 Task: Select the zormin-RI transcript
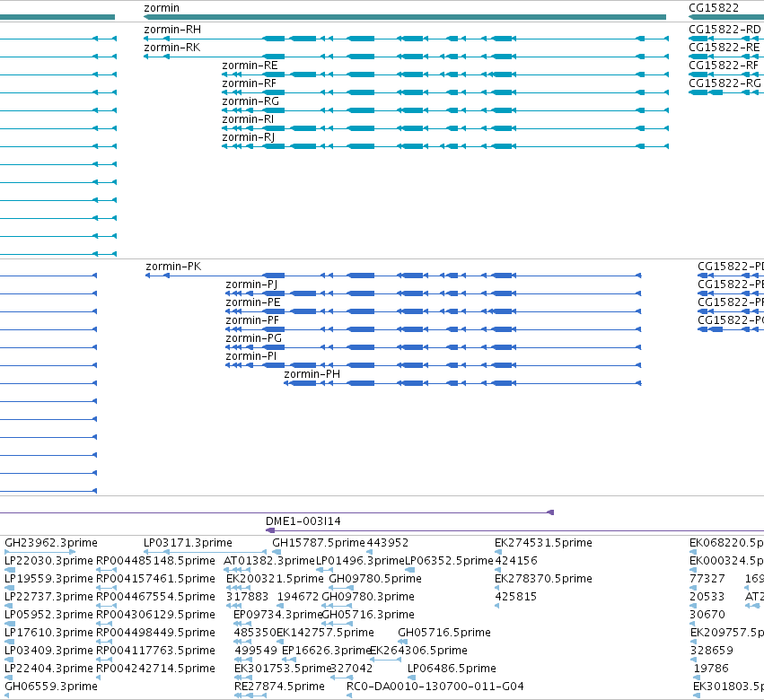coord(248,119)
